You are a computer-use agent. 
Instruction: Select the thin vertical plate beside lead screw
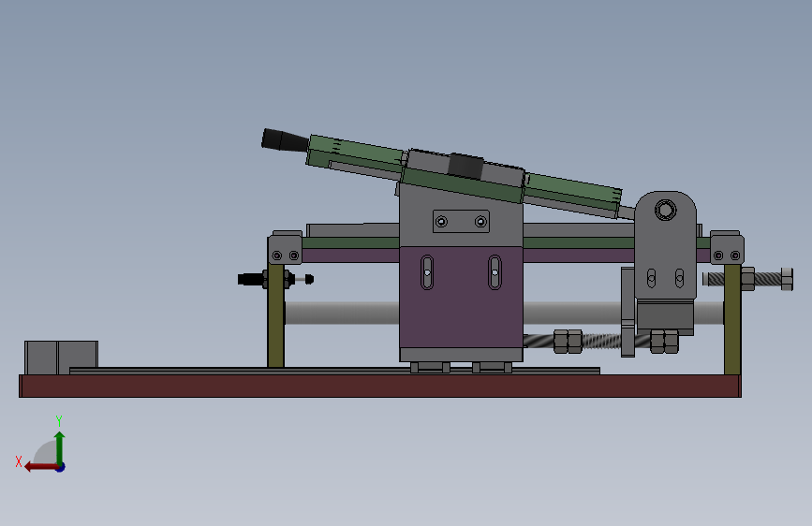click(627, 313)
